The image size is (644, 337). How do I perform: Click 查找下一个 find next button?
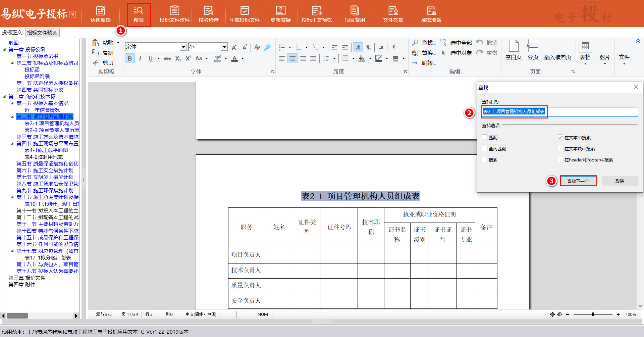coord(578,181)
